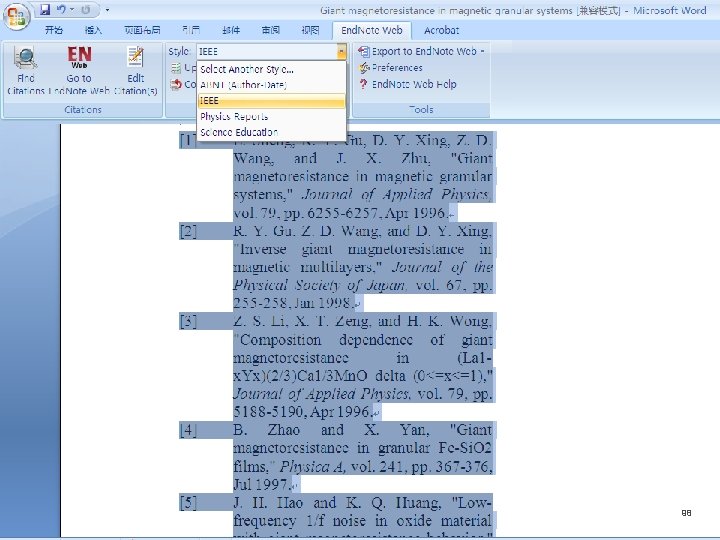Image resolution: width=720 pixels, height=540 pixels.
Task: Choose Select Another Style... from list
Action: pyautogui.click(x=271, y=69)
